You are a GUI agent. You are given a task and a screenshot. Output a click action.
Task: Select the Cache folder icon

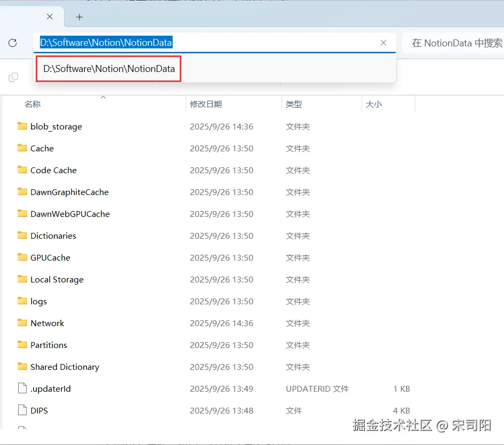(22, 148)
